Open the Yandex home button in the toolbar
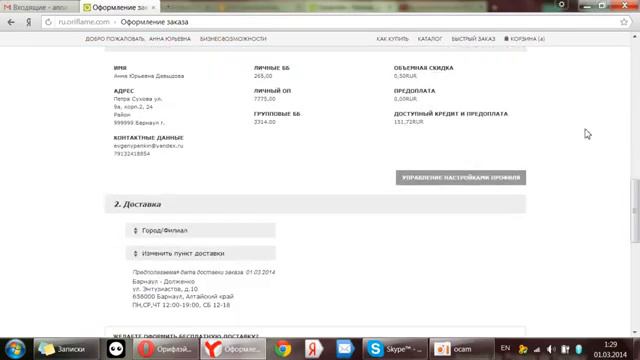Viewport: 640px width, 360px height. (x=29, y=22)
